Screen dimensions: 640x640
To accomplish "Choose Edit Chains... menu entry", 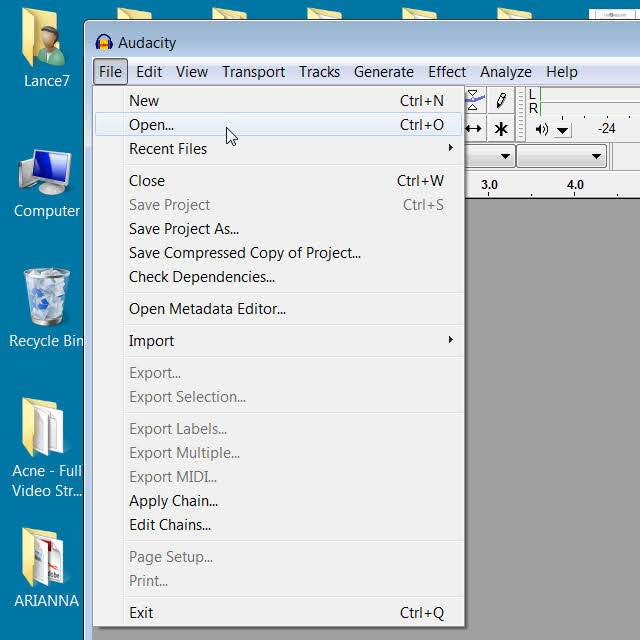I will pyautogui.click(x=279, y=524).
